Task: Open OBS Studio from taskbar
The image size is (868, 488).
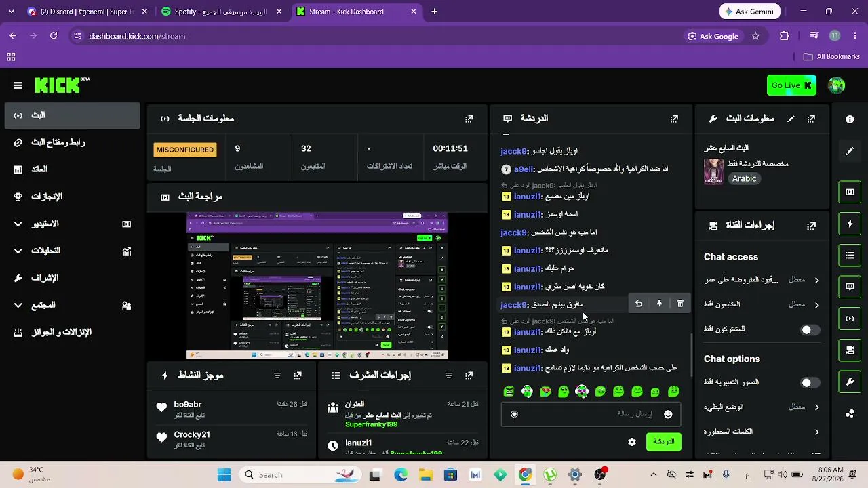Action: pos(600,474)
